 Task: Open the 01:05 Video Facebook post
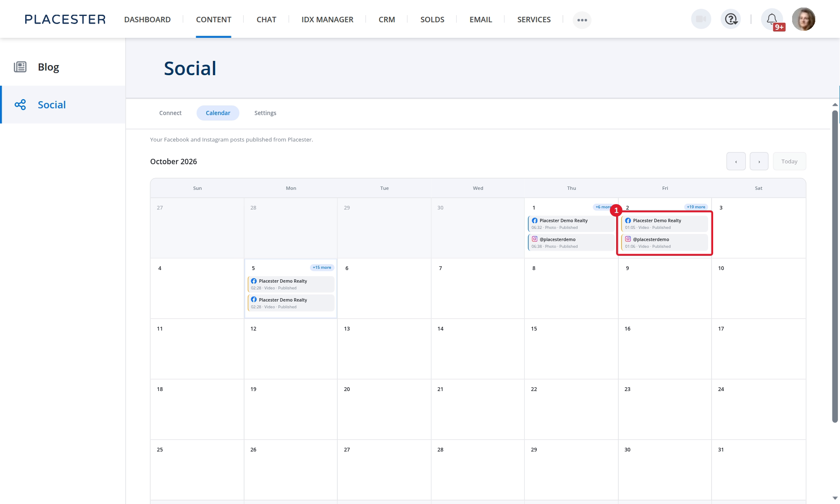click(x=665, y=224)
